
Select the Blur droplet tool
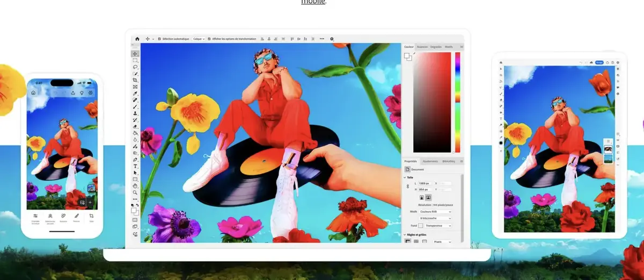point(135,140)
